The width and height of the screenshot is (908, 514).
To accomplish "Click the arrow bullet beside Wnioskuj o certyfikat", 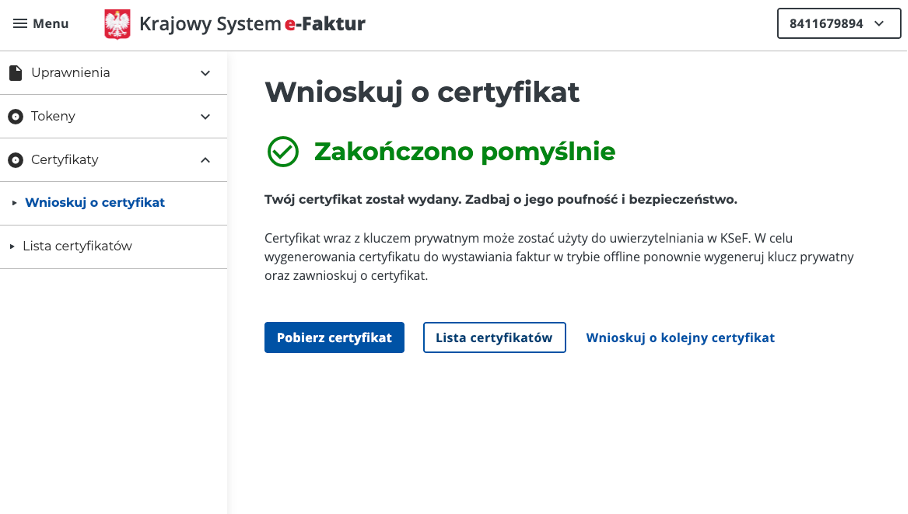I will click(x=14, y=203).
